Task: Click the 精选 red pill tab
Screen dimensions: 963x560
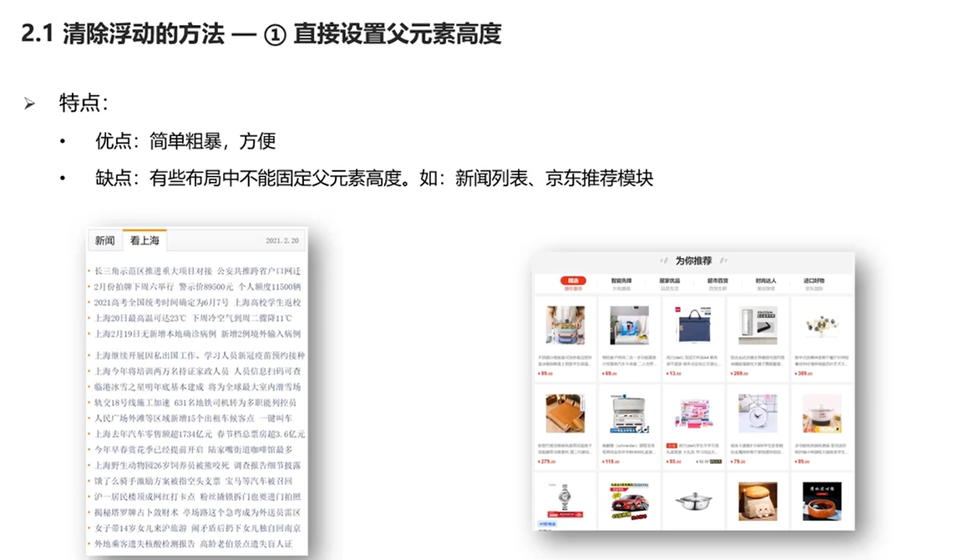Action: coord(573,281)
